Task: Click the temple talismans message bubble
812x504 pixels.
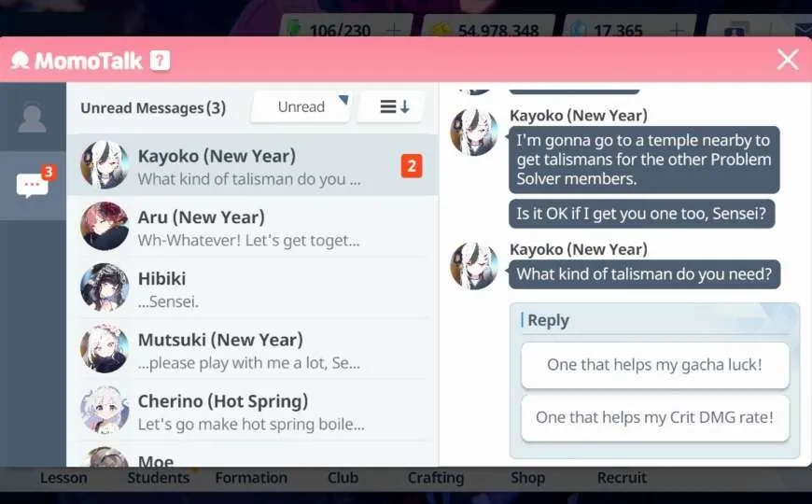Action: click(644, 160)
